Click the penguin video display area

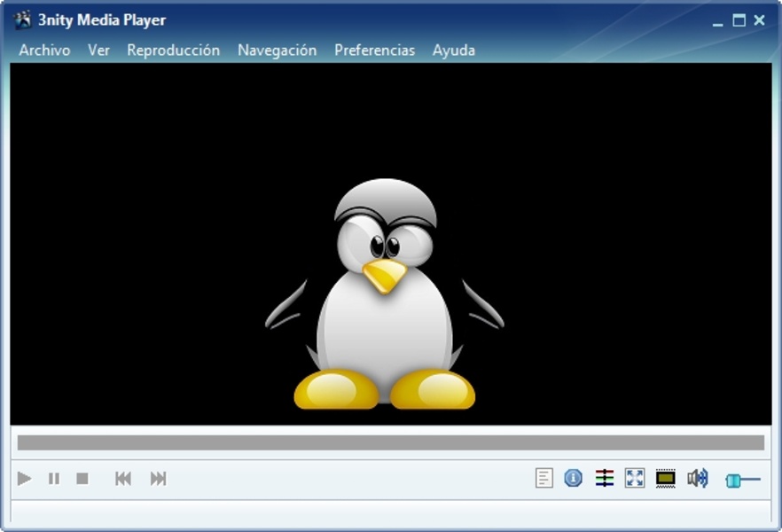pyautogui.click(x=391, y=244)
